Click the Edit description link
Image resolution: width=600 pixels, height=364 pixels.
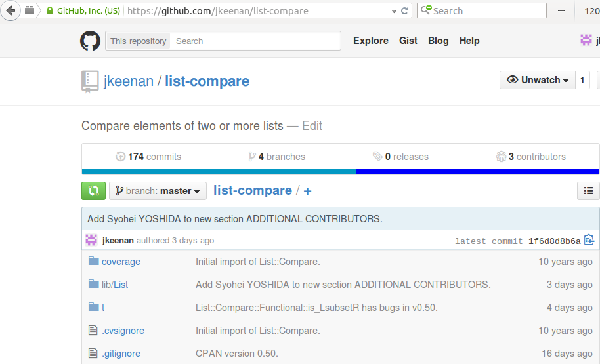point(312,126)
